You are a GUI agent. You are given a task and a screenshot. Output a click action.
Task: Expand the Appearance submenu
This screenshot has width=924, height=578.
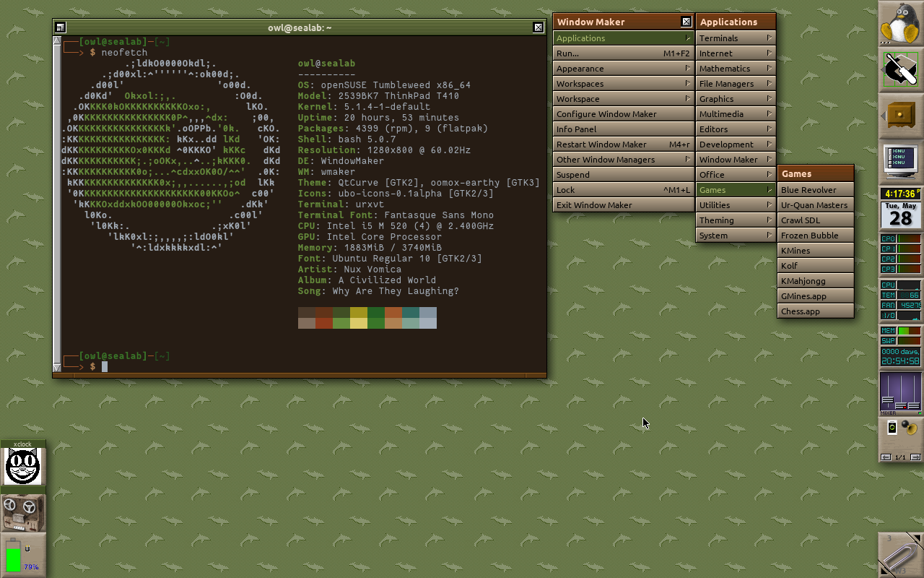[624, 68]
